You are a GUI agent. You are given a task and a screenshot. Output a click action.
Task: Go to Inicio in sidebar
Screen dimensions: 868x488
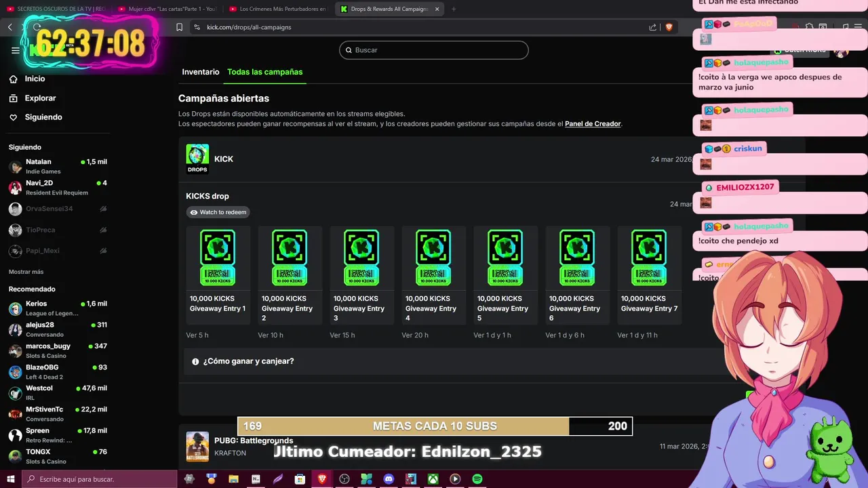click(x=35, y=79)
